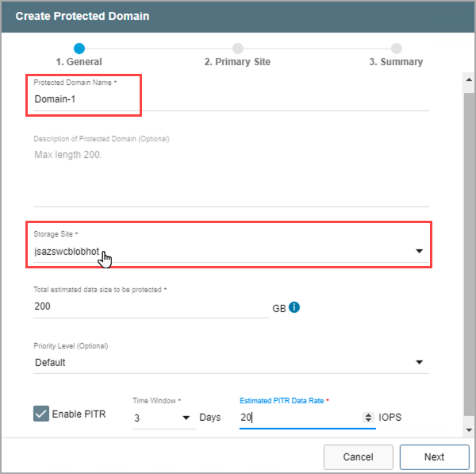Go to the 1. General step label
Screen dimensions: 476x474
pyautogui.click(x=79, y=62)
